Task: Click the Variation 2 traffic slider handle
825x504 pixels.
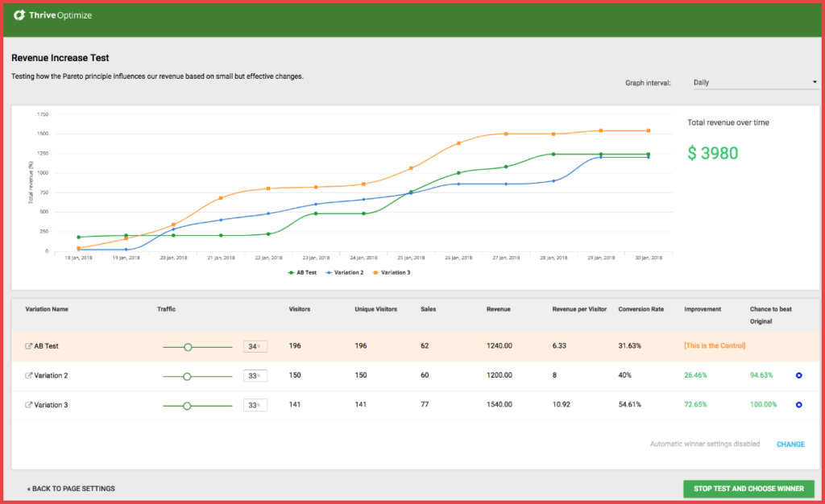Action: (187, 376)
